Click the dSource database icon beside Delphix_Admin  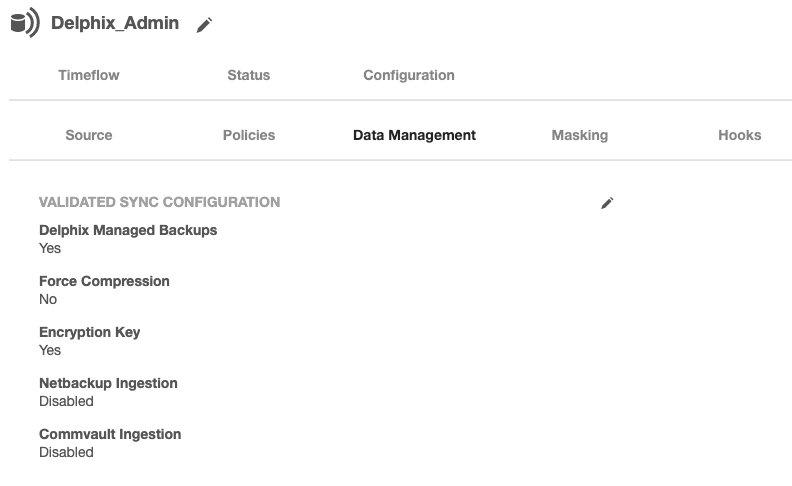25,22
